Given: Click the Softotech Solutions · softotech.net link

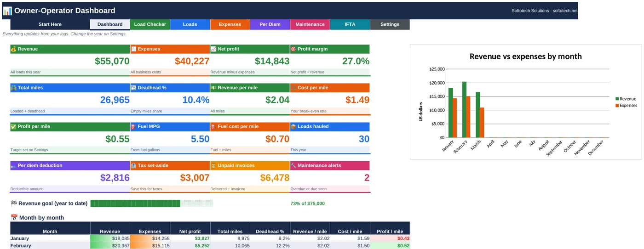Looking at the screenshot, I should [x=544, y=11].
